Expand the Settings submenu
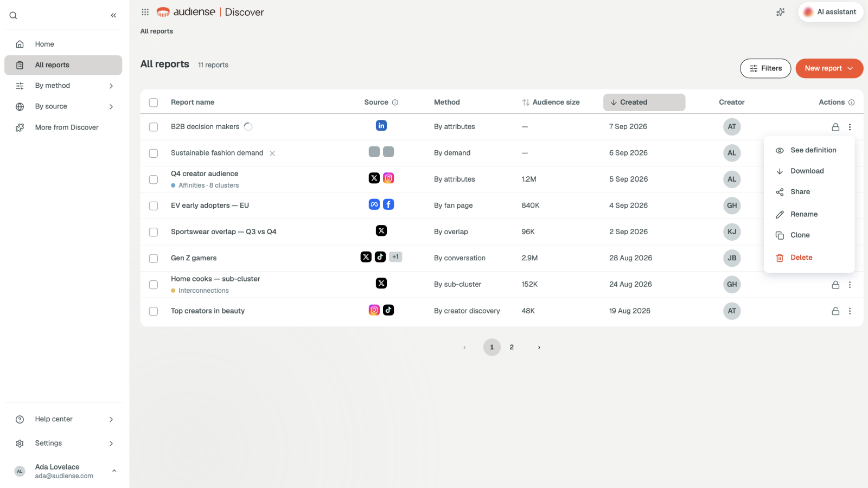 click(63, 444)
